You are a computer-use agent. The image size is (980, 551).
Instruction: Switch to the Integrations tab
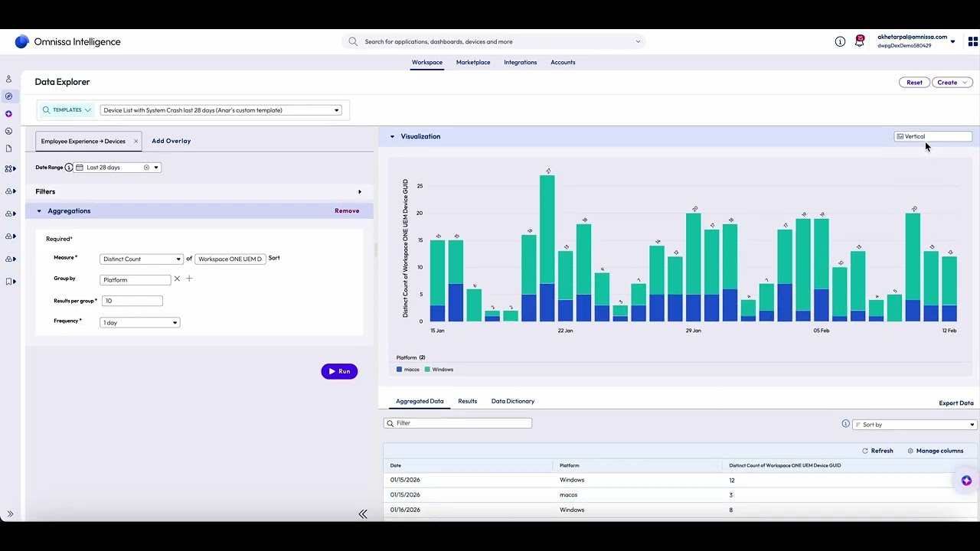(521, 63)
